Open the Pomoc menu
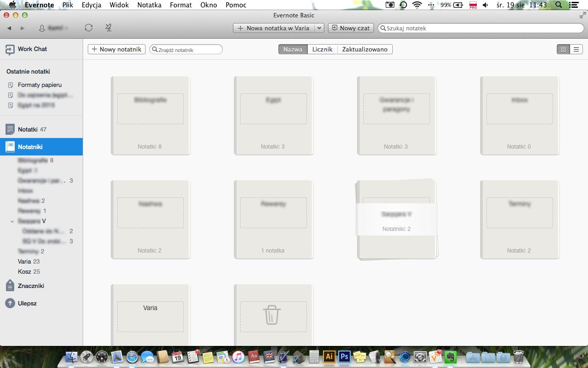This screenshot has width=588, height=368. (236, 5)
